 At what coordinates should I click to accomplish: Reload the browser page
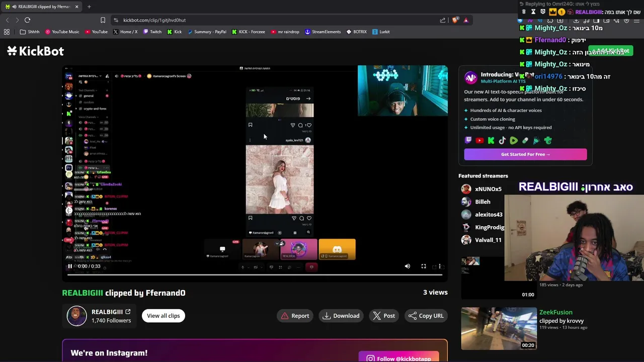(x=27, y=20)
